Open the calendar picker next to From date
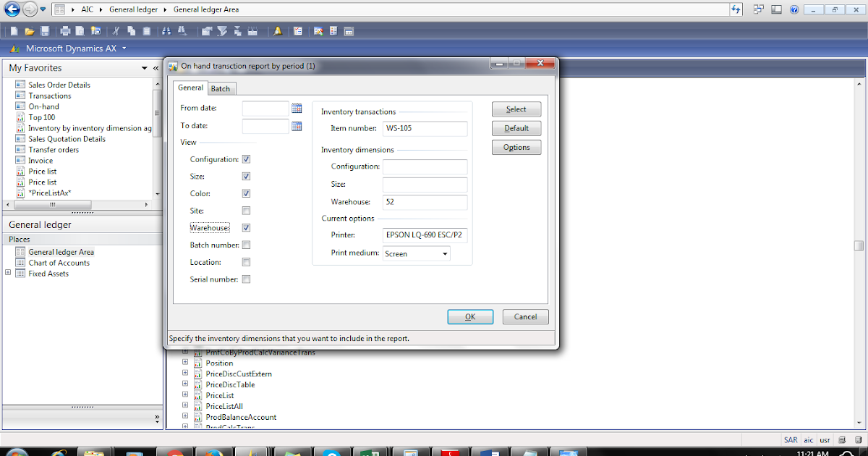Image resolution: width=868 pixels, height=456 pixels. point(297,107)
